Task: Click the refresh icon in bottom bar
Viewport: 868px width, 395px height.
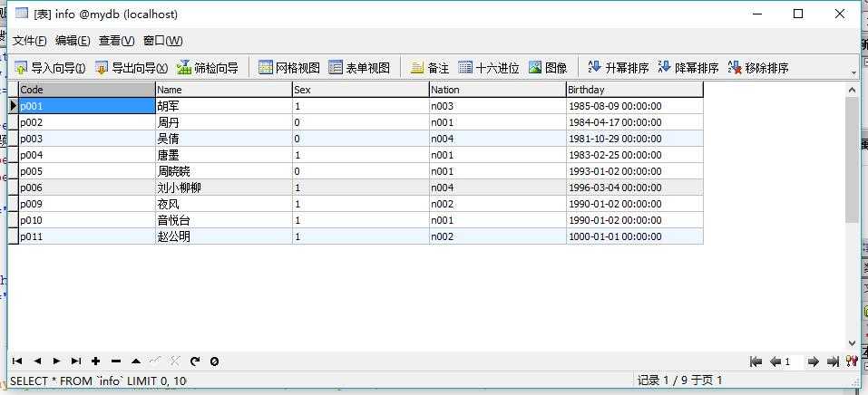Action: point(194,361)
